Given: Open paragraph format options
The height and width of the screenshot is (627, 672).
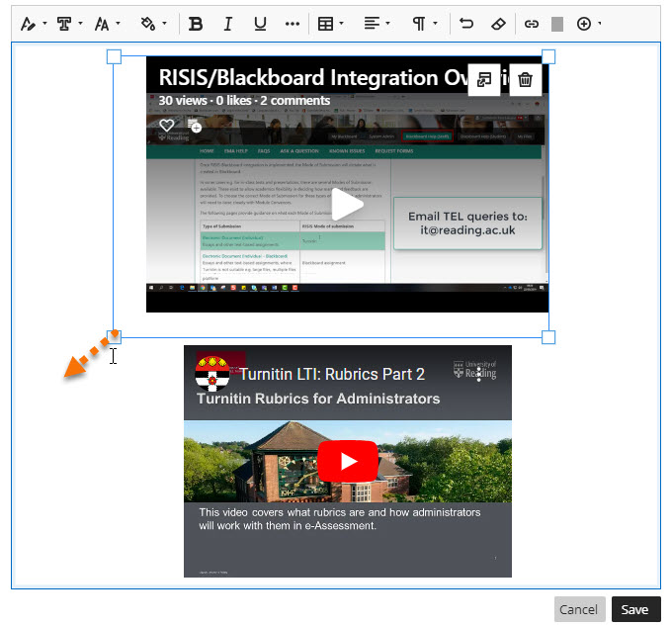Looking at the screenshot, I should click(419, 24).
